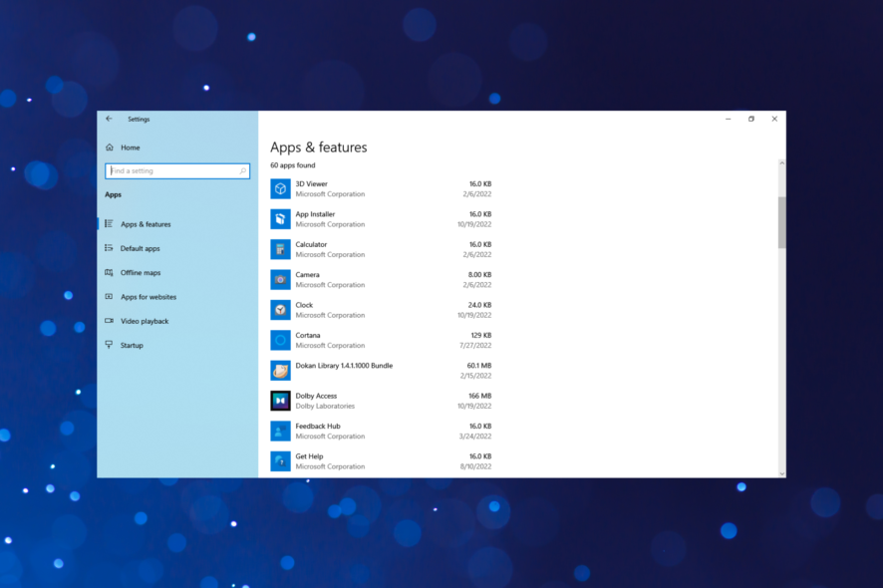Click the Apps for websites sidebar icon
The height and width of the screenshot is (588, 883).
tap(109, 297)
